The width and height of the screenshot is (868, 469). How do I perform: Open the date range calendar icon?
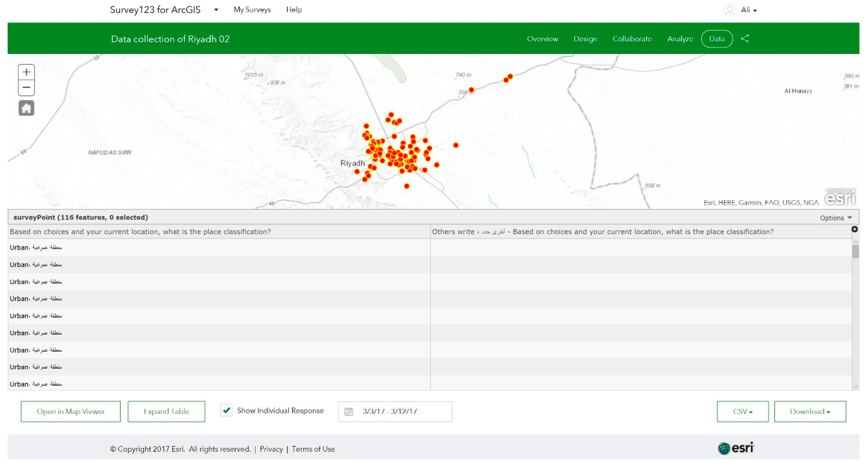click(x=349, y=411)
